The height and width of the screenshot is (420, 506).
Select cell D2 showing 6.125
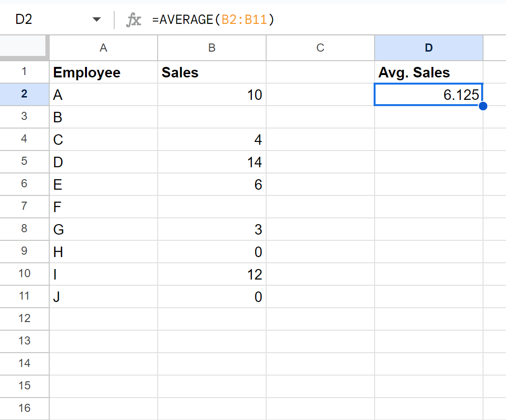pyautogui.click(x=429, y=94)
